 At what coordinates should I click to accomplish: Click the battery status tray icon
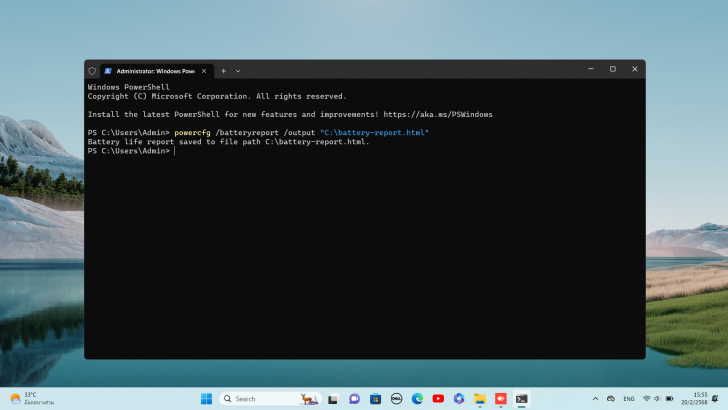pos(669,398)
